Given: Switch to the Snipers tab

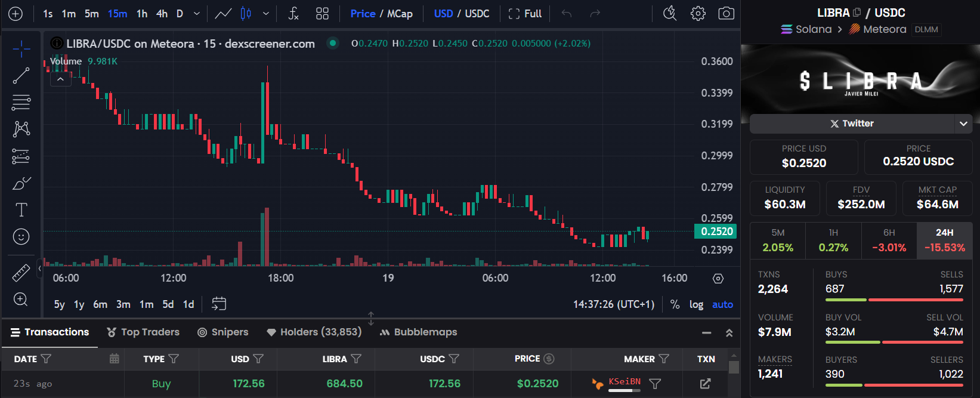Looking at the screenshot, I should pyautogui.click(x=222, y=332).
